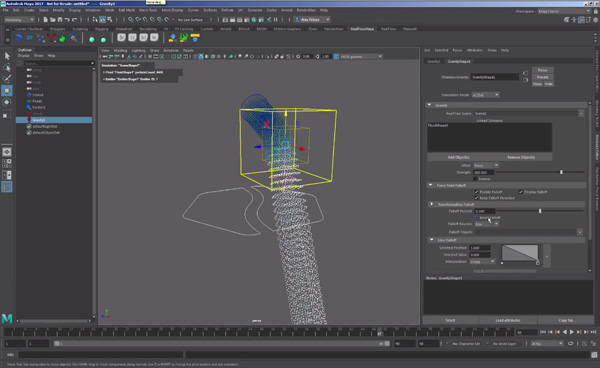Click the Copy Tab button
This screenshot has height=368, width=600.
click(566, 321)
